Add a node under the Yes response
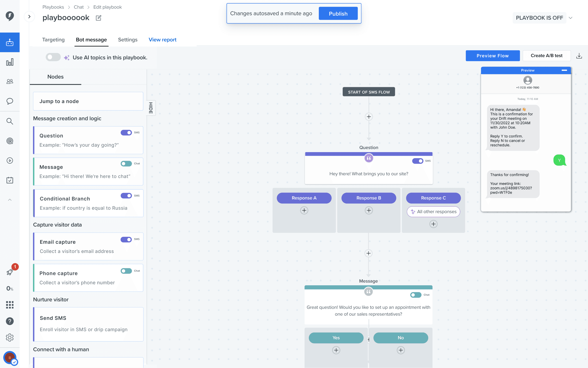588x368 pixels. click(x=336, y=350)
